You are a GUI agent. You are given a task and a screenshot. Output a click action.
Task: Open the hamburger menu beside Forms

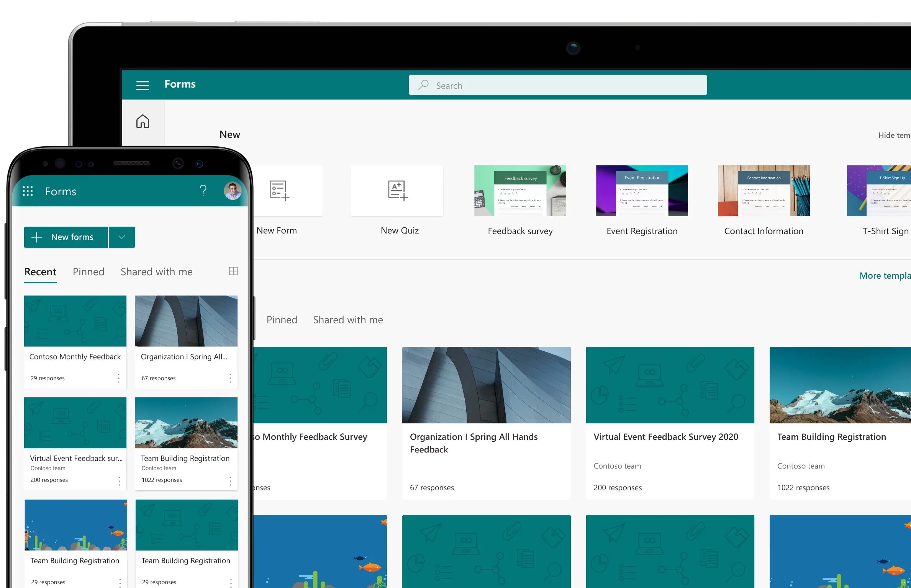(x=143, y=85)
